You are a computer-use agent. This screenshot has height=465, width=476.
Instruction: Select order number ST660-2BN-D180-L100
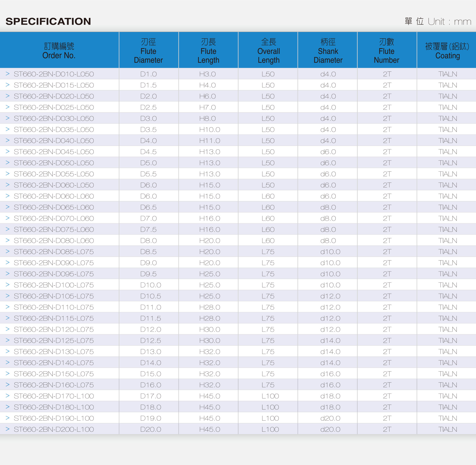pos(54,407)
